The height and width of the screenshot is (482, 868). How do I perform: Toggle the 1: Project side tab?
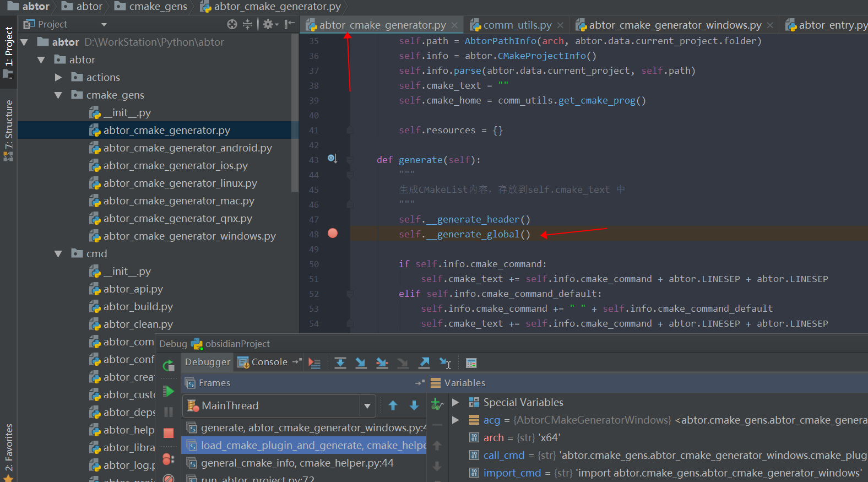[8, 53]
